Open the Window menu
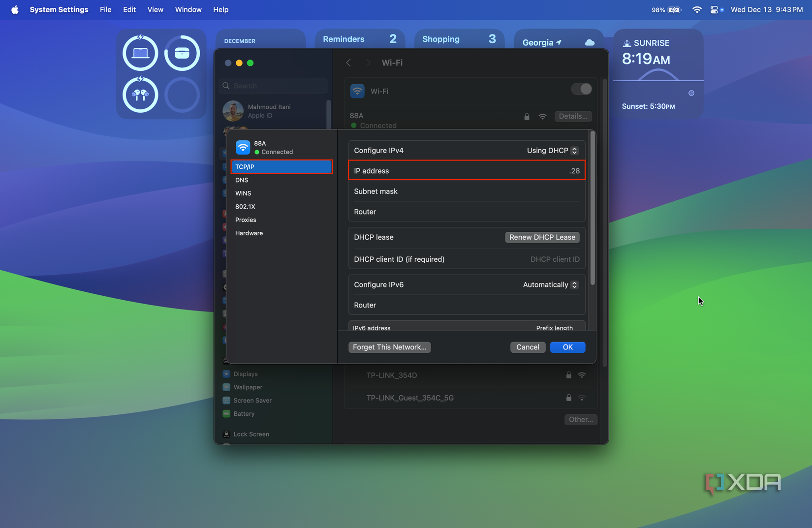This screenshot has height=528, width=812. 188,9
